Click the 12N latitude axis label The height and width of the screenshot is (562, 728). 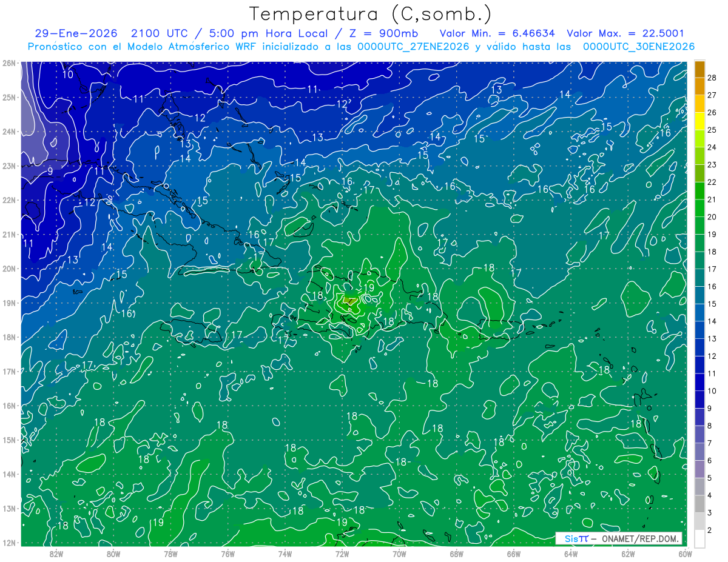[8, 543]
